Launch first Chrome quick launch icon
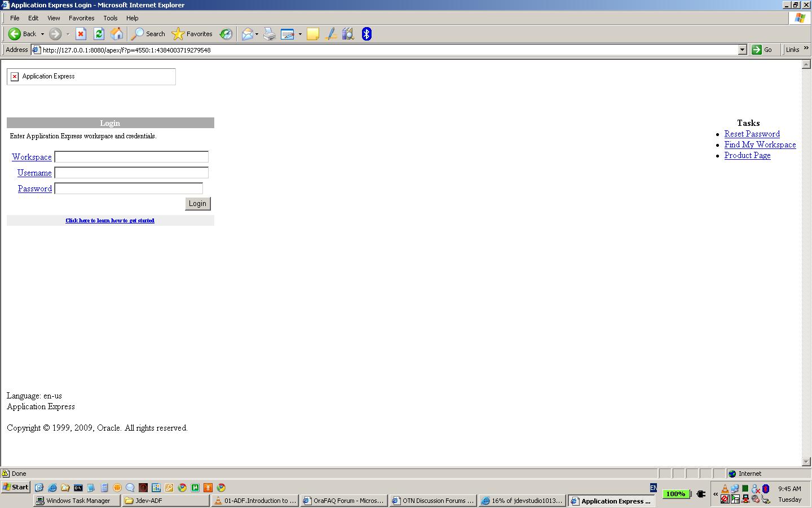The width and height of the screenshot is (812, 508). [x=182, y=488]
